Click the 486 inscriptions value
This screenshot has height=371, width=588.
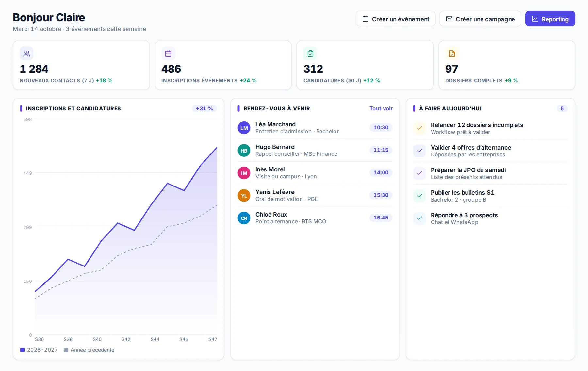pyautogui.click(x=171, y=69)
